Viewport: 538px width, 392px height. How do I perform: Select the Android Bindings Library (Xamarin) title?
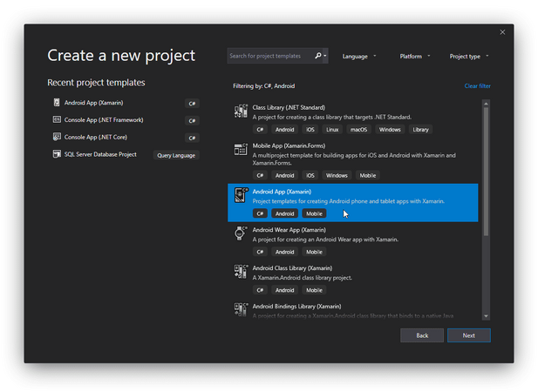click(x=296, y=307)
